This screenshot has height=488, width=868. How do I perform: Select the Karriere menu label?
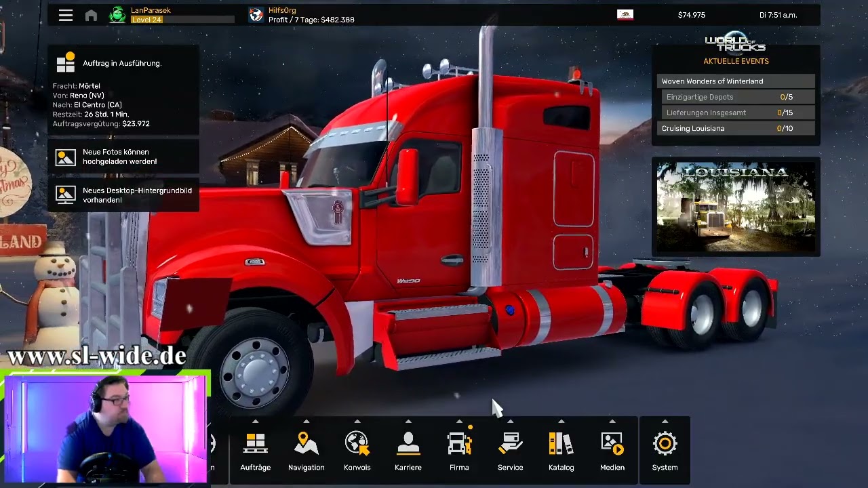point(408,468)
